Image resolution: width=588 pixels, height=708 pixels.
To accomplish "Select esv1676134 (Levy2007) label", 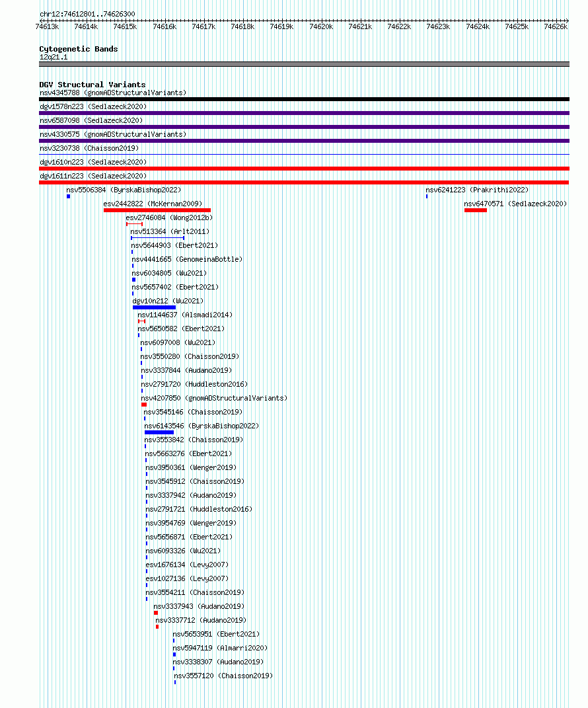I will click(187, 565).
